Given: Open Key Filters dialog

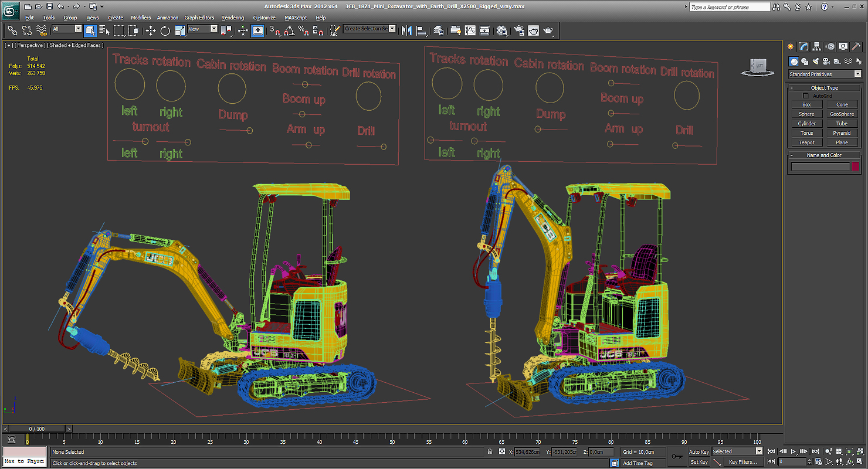Looking at the screenshot, I should 743,462.
